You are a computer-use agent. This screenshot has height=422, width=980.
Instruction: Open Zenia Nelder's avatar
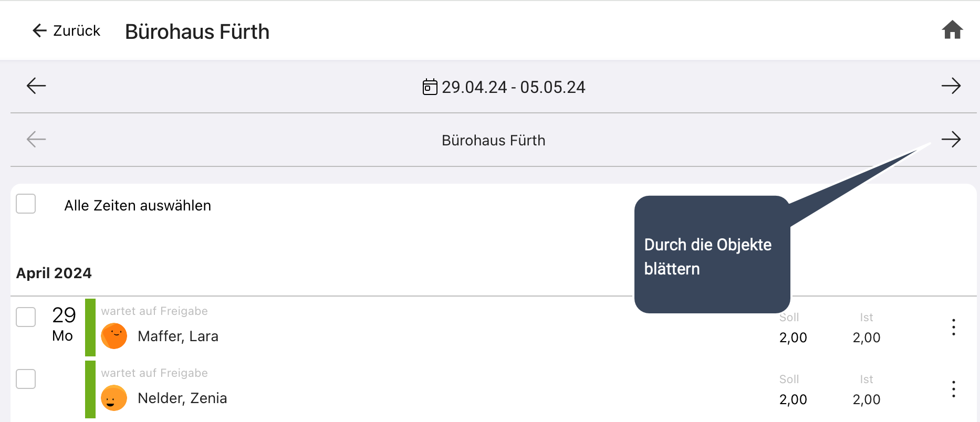114,398
